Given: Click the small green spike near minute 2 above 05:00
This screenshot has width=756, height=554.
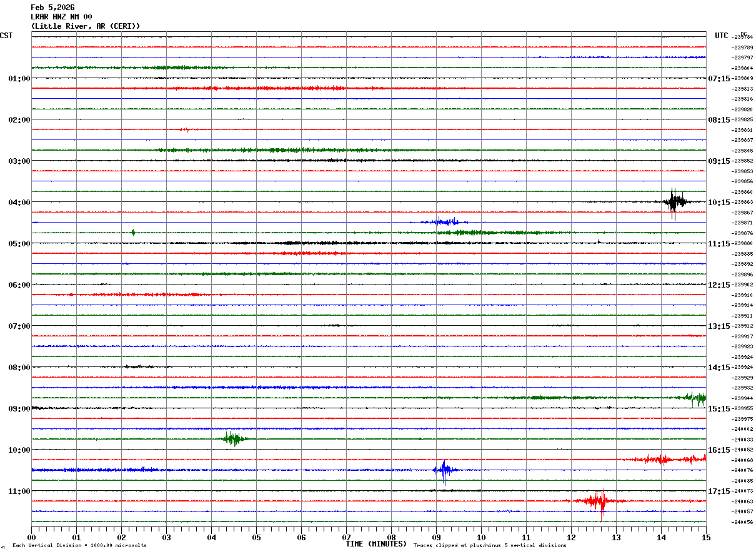Looking at the screenshot, I should tap(133, 233).
